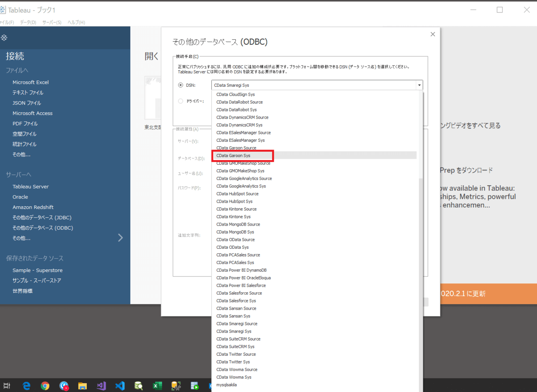Open 世界指標 saved data source
Viewport: 537px width, 392px height.
(22, 291)
